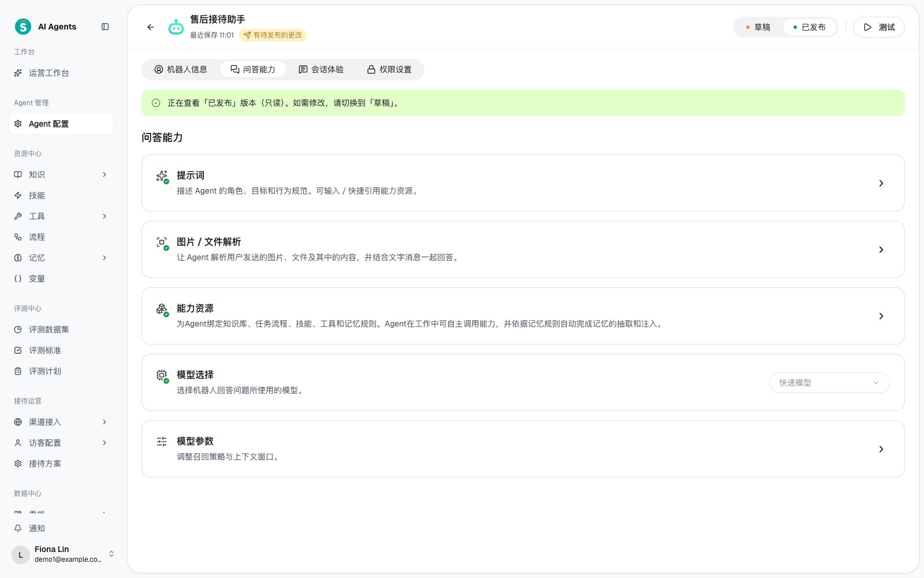
Task: Open 通知 bell notifications
Action: 61,528
